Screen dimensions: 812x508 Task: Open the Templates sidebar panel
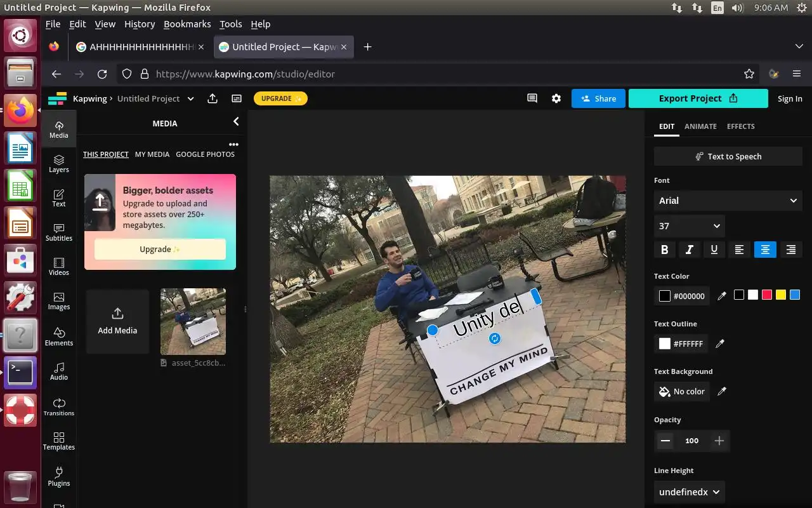(58, 441)
